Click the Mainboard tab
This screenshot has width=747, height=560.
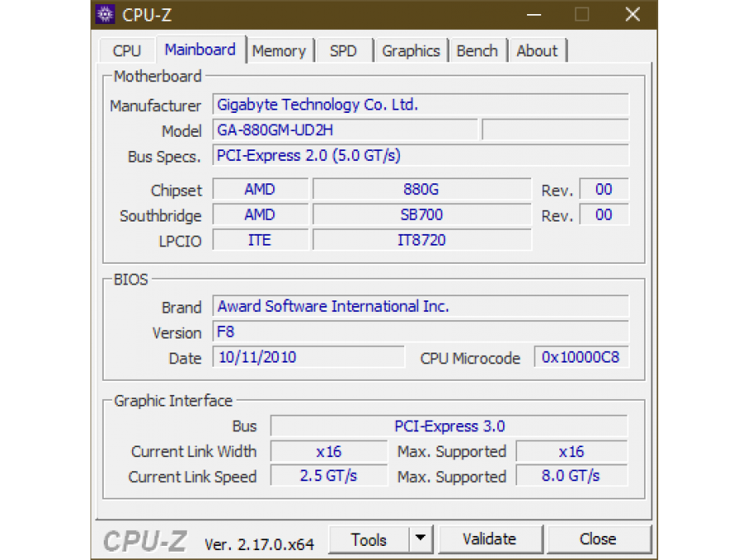click(x=200, y=50)
